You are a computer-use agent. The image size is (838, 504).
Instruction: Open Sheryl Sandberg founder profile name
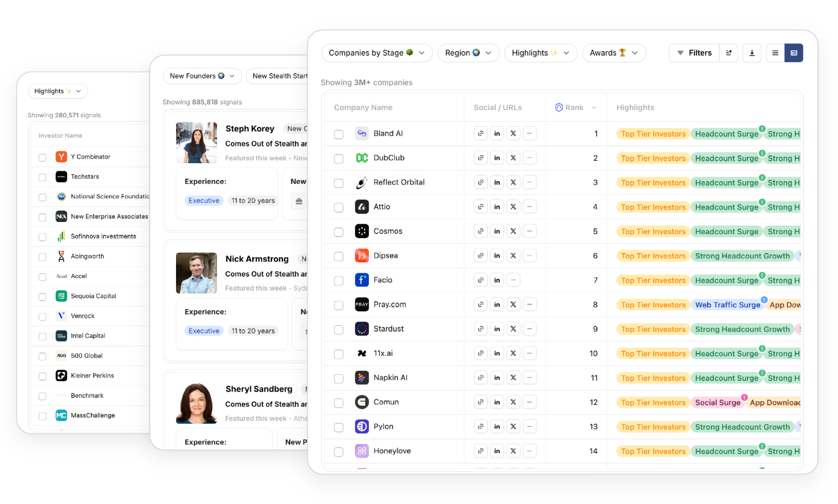tap(259, 389)
